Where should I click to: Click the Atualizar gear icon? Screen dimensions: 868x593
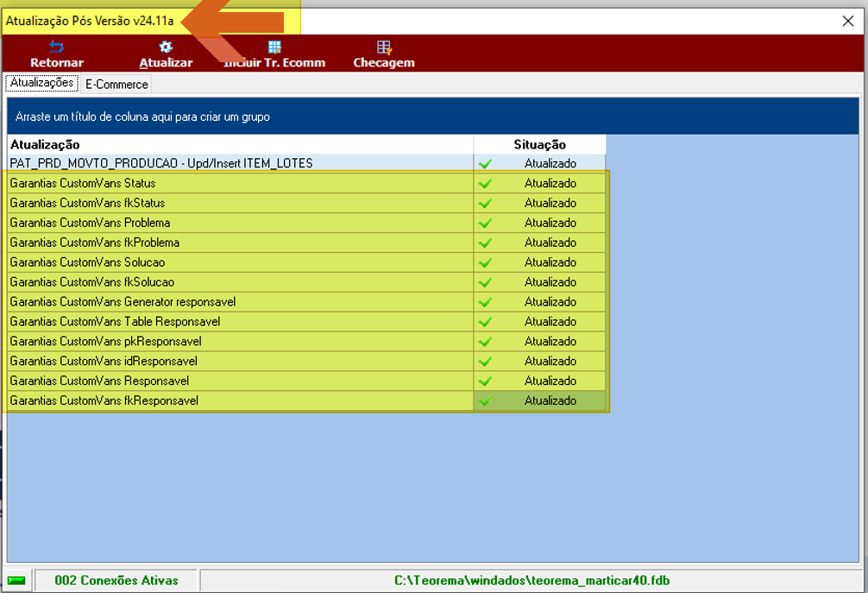pyautogui.click(x=166, y=47)
